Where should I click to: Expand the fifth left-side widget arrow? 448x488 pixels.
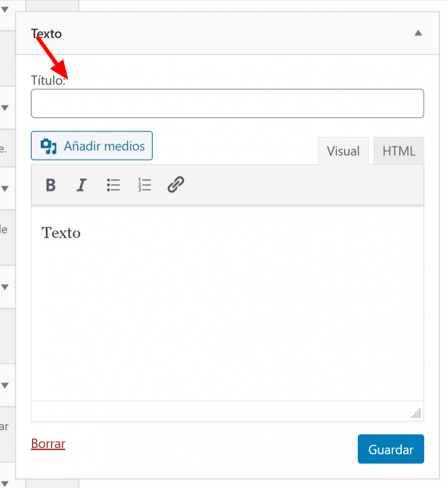pyautogui.click(x=5, y=385)
